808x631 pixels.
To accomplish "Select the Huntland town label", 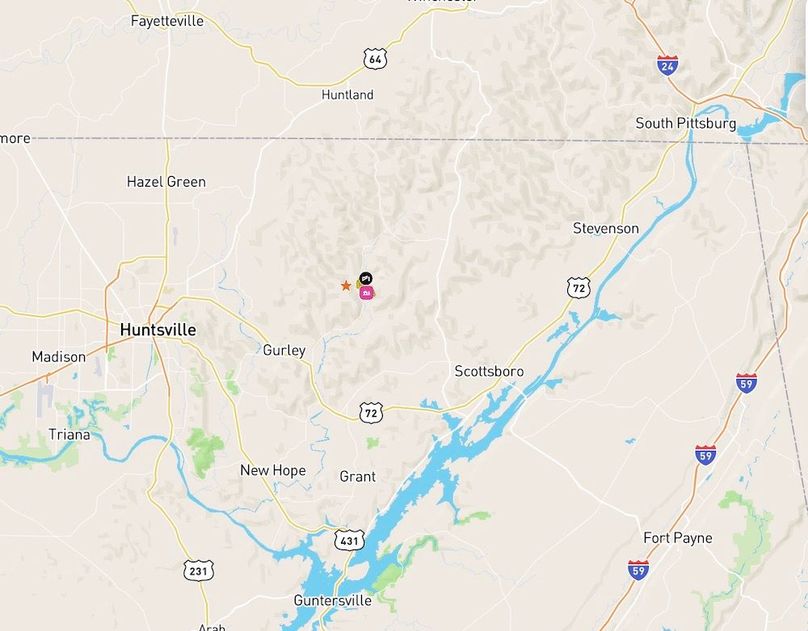I will (x=347, y=95).
